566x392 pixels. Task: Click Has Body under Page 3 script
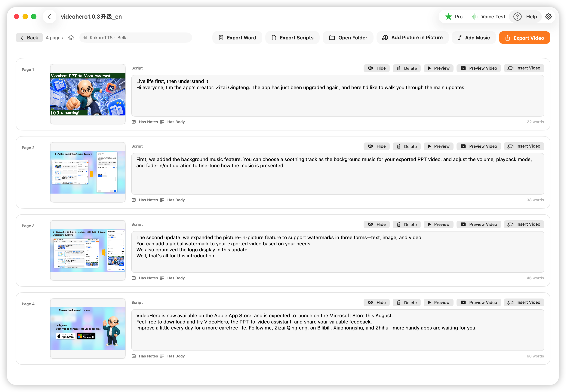point(172,278)
